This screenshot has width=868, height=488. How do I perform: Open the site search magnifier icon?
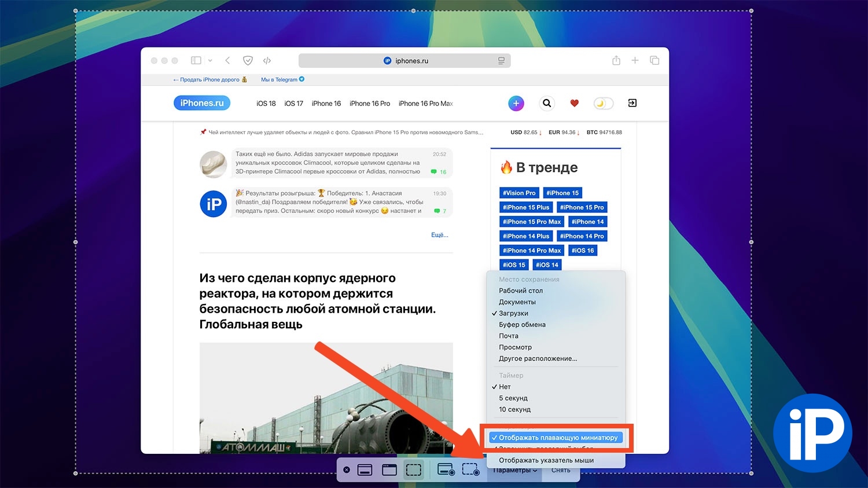pos(547,103)
